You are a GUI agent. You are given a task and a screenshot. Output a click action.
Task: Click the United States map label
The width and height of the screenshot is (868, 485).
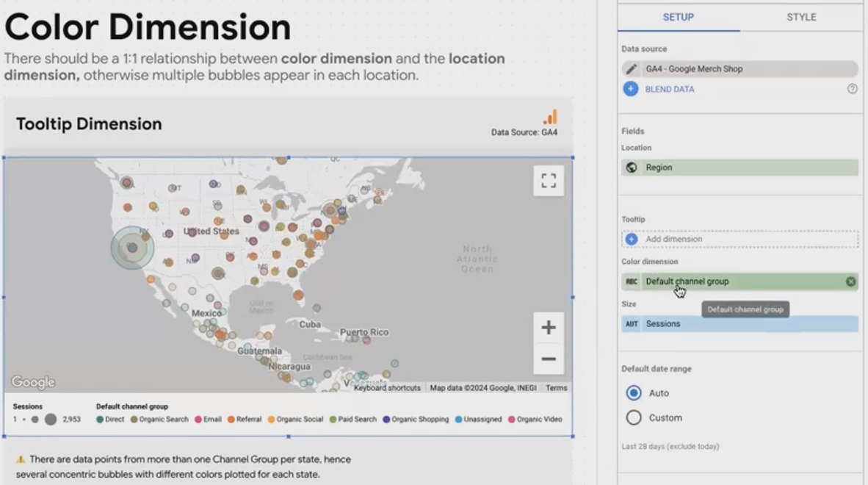click(x=211, y=231)
